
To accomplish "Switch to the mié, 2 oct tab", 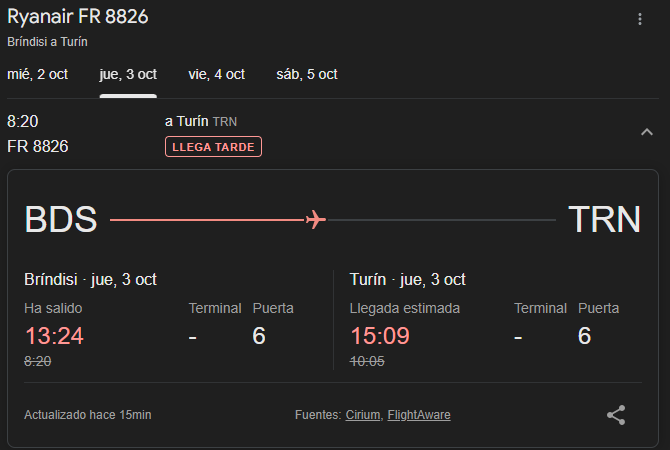I will (38, 74).
